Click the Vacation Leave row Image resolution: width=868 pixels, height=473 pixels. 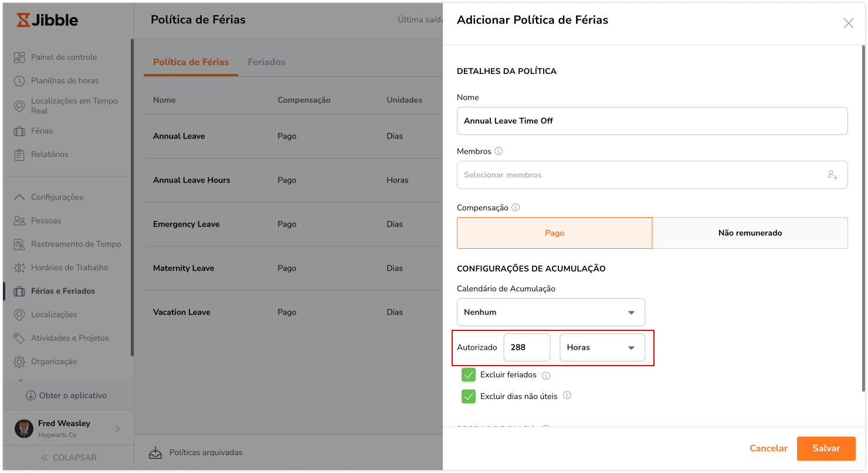(x=293, y=312)
